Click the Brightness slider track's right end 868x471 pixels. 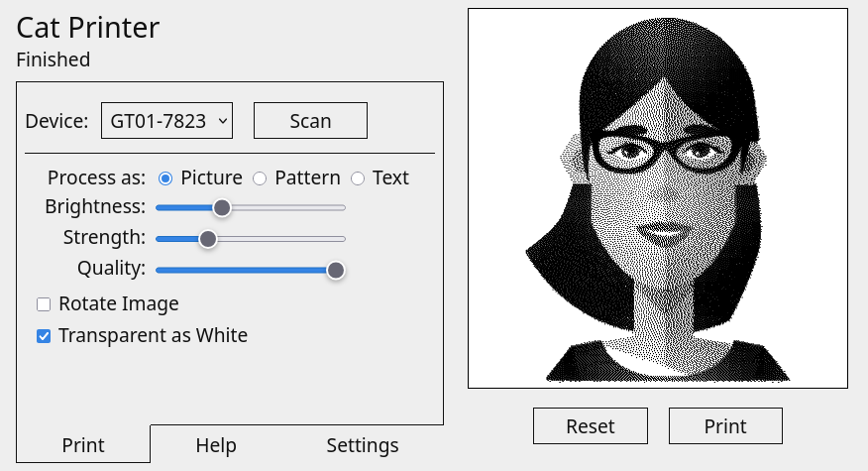(341, 207)
